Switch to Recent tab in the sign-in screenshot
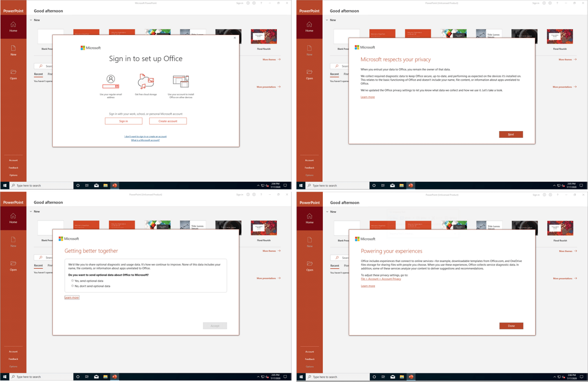This screenshot has height=382, width=588. 38,74
